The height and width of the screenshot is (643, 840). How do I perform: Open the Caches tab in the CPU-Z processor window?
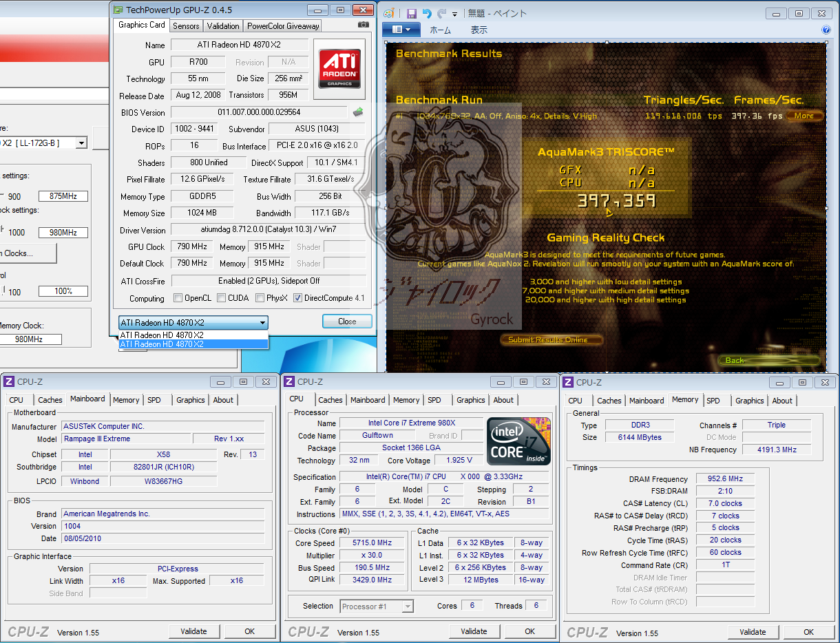coord(330,400)
